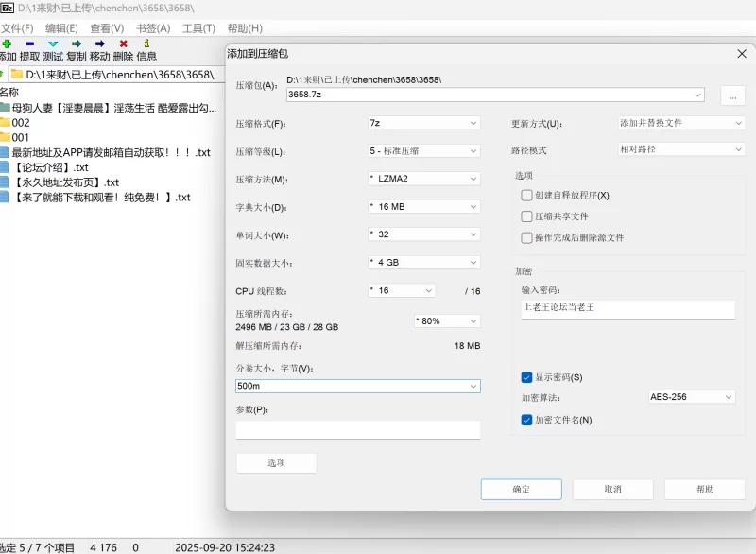
Task: Open the 工具(T) menu
Action: click(x=198, y=28)
